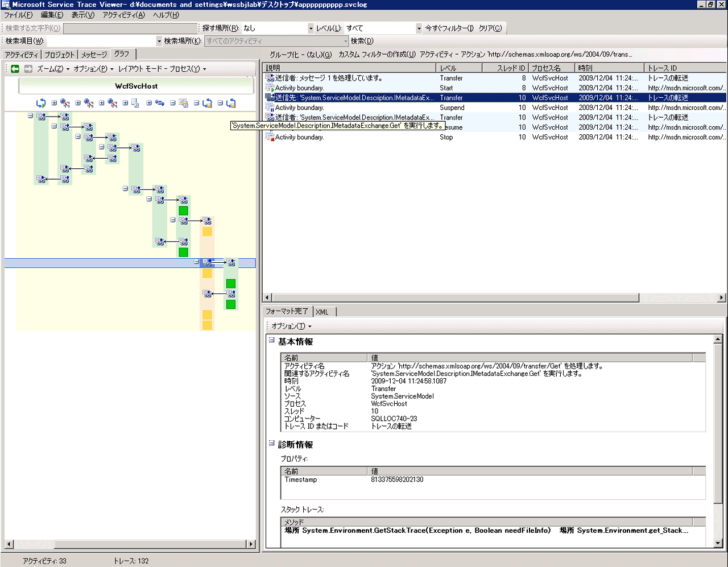728x567 pixels.
Task: Collapse the highlighted graph row
Action: (x=196, y=262)
